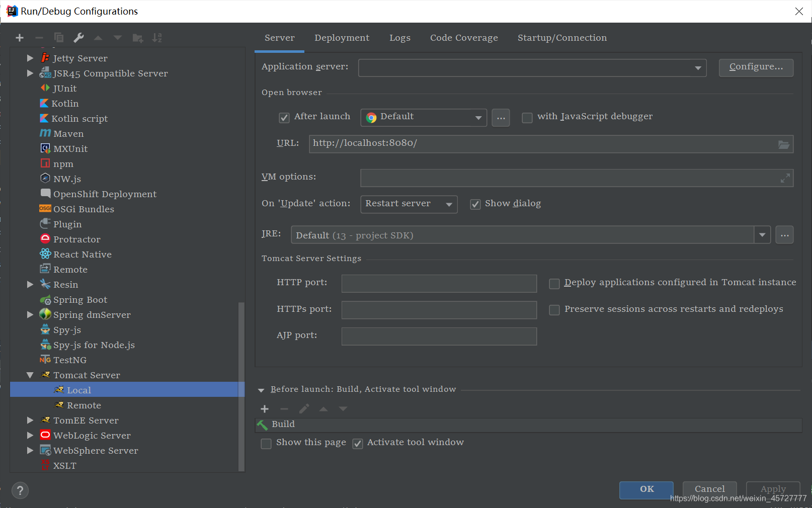
Task: Collapse the Tomcat Server tree node
Action: pos(30,375)
